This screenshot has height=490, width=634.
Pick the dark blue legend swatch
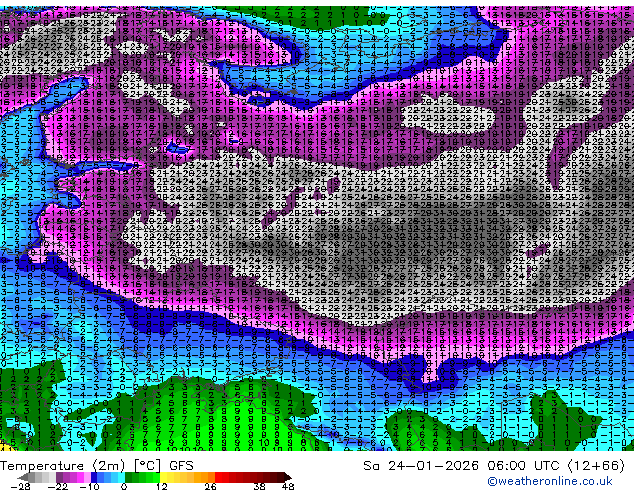point(94,477)
